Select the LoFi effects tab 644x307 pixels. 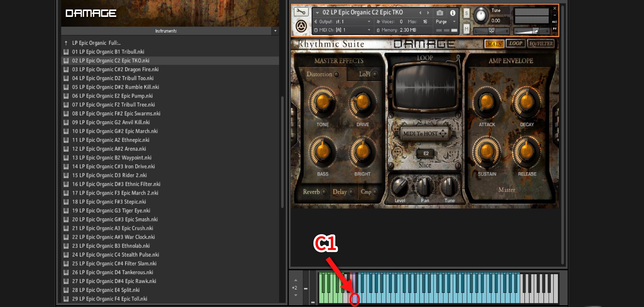tap(365, 74)
